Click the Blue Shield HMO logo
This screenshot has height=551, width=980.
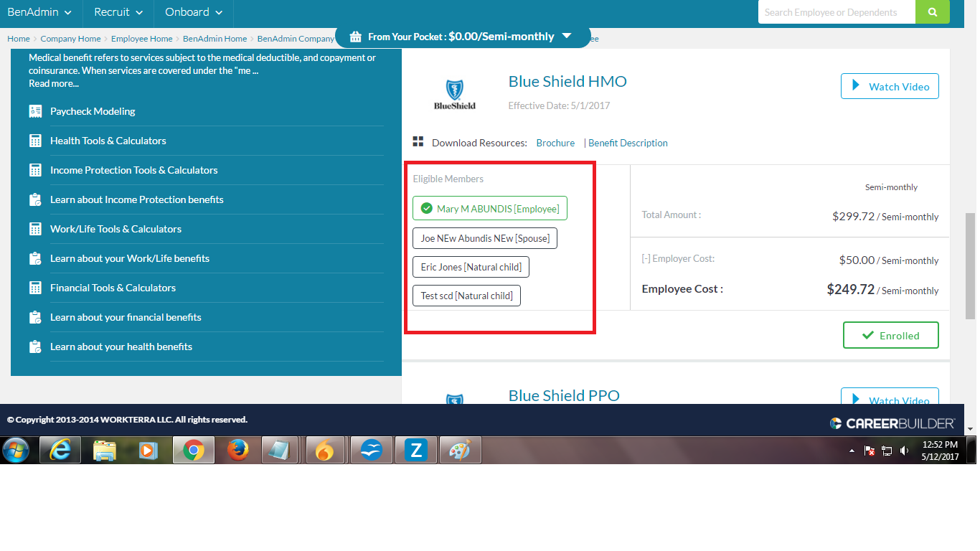pyautogui.click(x=455, y=95)
